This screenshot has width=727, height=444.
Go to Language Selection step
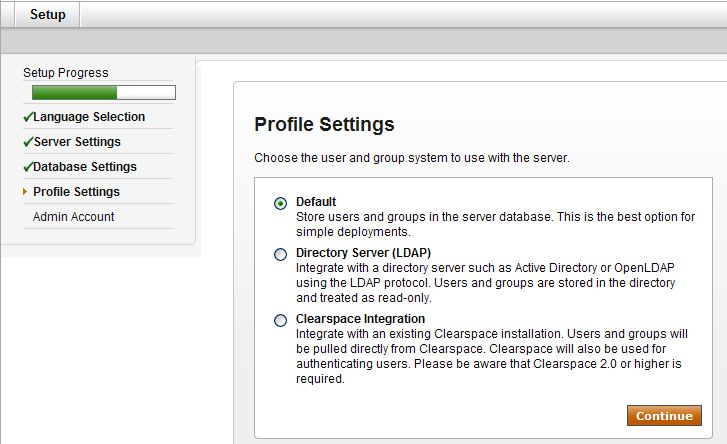[x=89, y=117]
